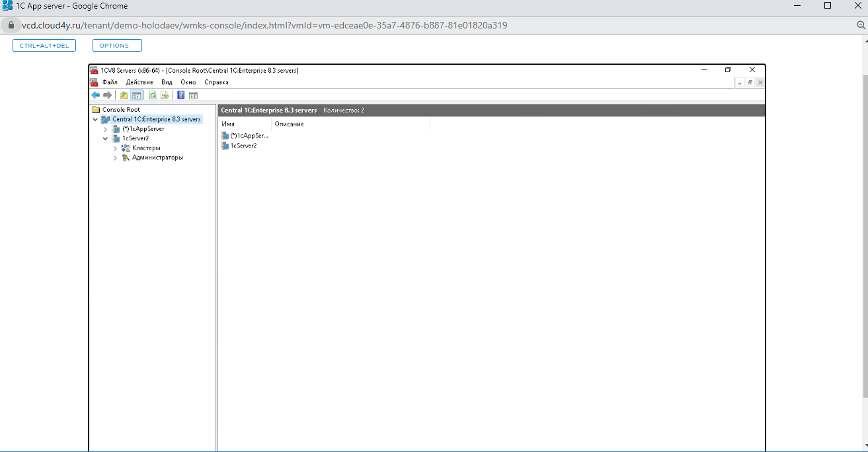Expand the (*)1cAppServer tree node
The image size is (868, 452).
[x=105, y=129]
